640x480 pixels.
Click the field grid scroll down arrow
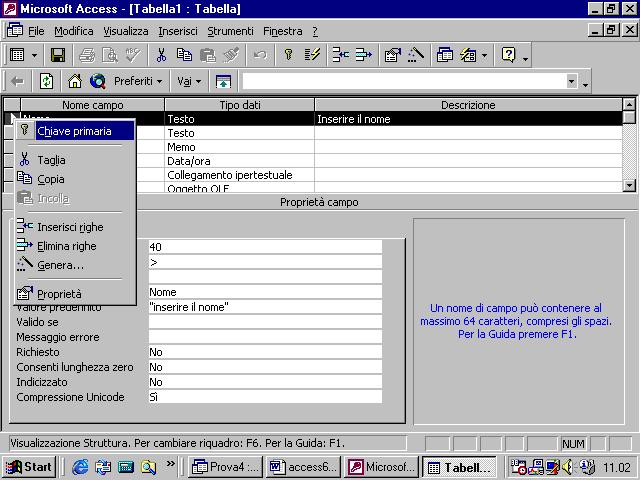tap(629, 186)
